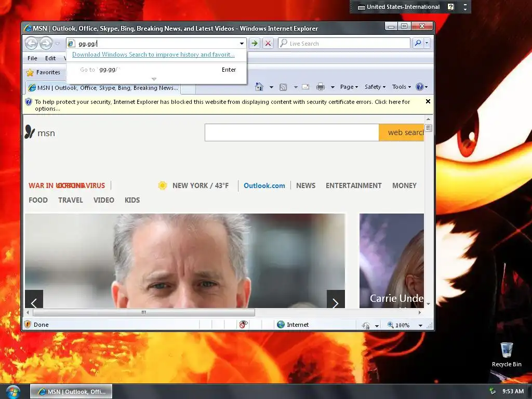Expand the autocomplete list down arrow
Viewport: 532px width, 399px height.
pyautogui.click(x=154, y=79)
